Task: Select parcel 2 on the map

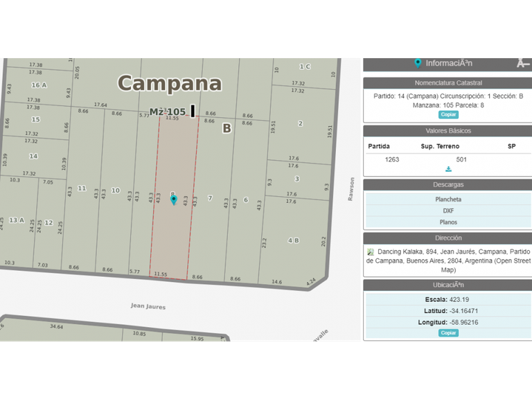Action: point(300,123)
